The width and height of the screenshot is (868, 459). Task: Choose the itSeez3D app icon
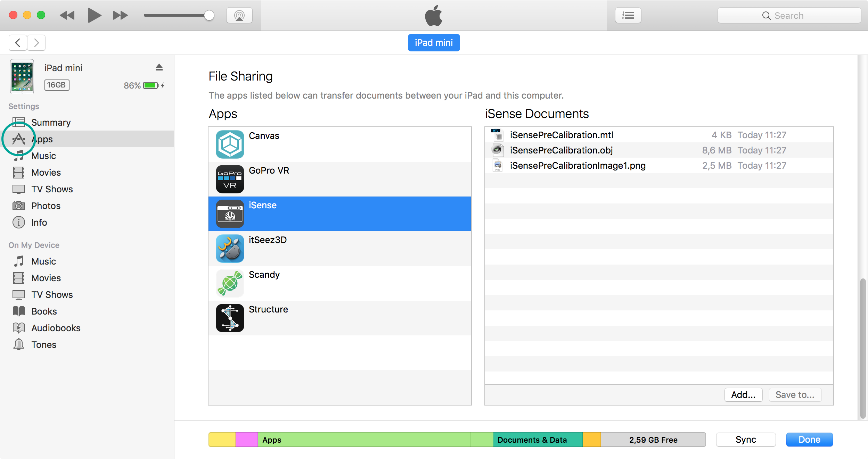(x=230, y=248)
